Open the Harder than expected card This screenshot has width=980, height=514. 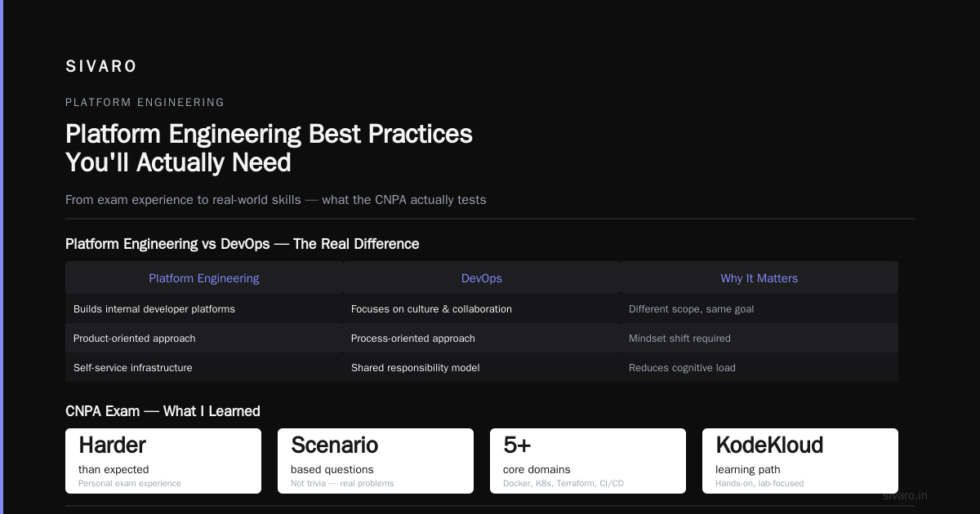pyautogui.click(x=163, y=461)
